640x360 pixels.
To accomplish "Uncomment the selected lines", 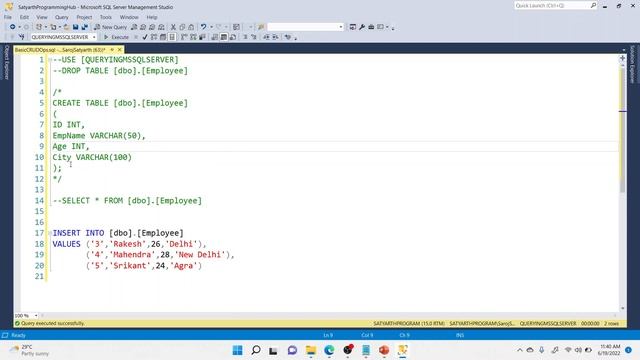I will point(253,37).
